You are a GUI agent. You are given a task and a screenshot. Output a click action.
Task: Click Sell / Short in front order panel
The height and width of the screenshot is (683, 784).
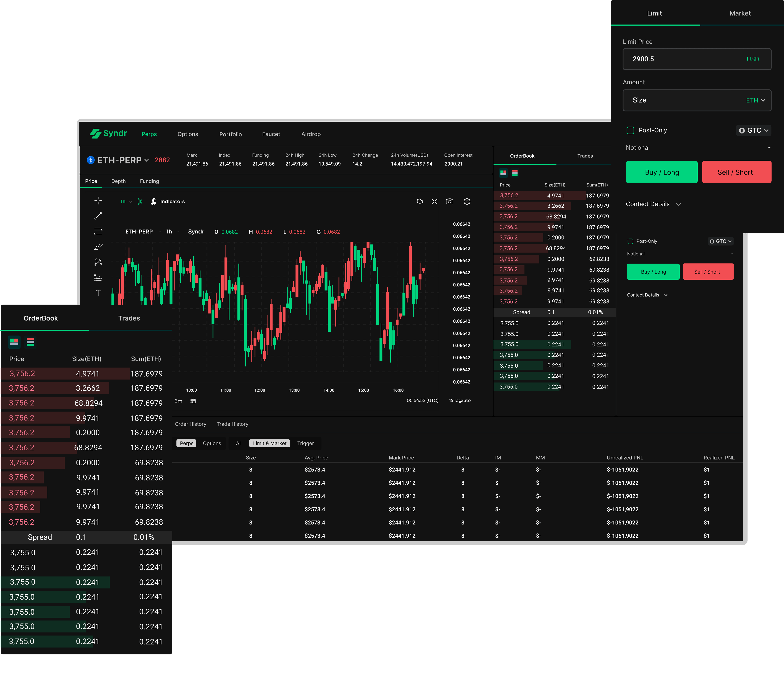coord(736,172)
